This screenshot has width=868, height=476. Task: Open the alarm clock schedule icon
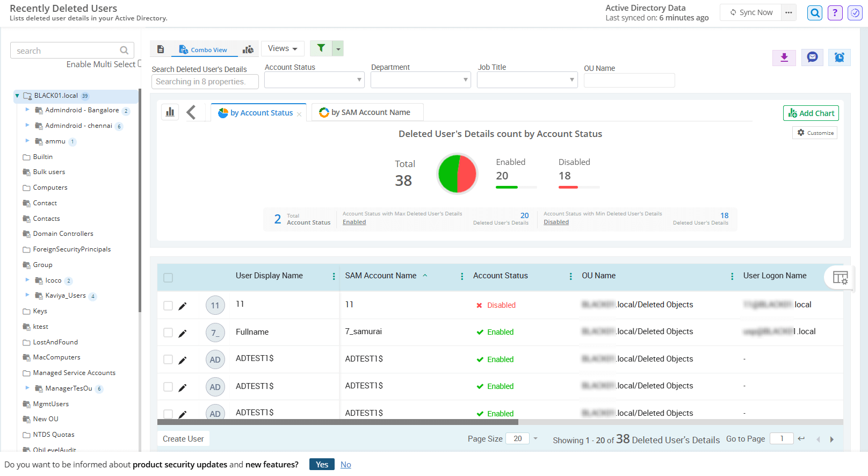[839, 57]
